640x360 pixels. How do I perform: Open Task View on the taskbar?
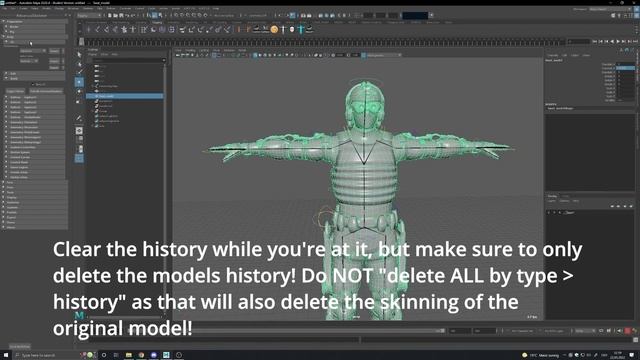pyautogui.click(x=116, y=355)
